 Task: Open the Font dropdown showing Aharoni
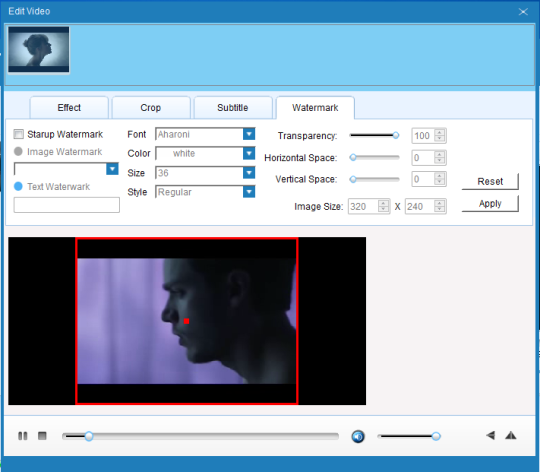[249, 134]
